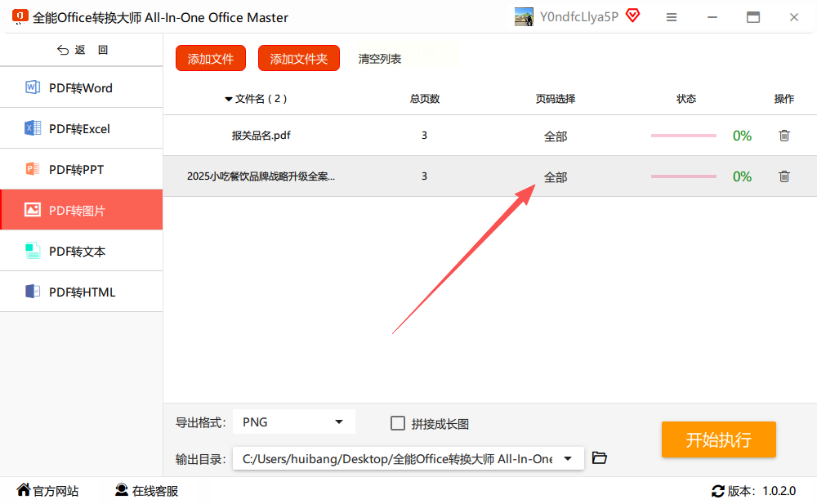
Task: Click page count 3 in the 2025小吃餐饮 row
Action: click(x=424, y=176)
